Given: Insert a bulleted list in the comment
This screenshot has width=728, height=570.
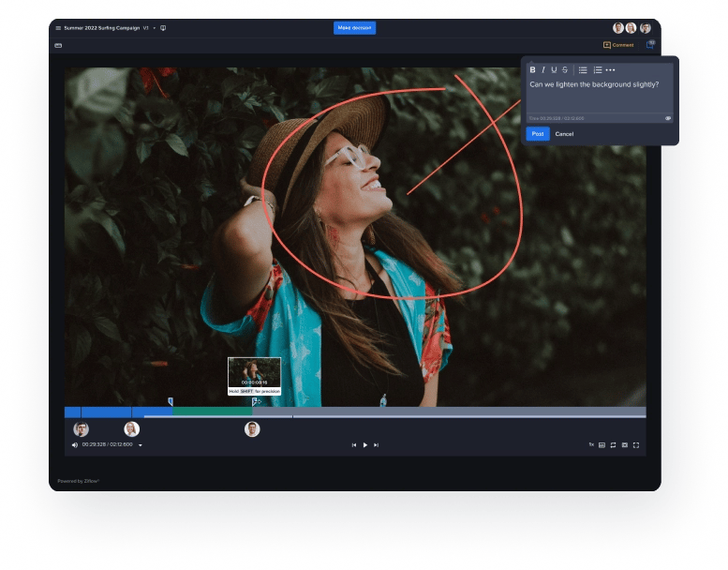Looking at the screenshot, I should [x=583, y=69].
